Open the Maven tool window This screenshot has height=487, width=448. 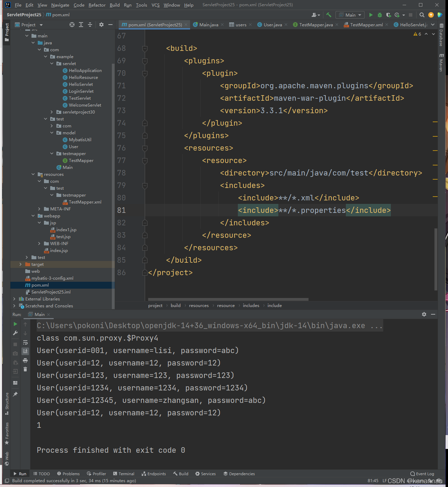point(441,62)
